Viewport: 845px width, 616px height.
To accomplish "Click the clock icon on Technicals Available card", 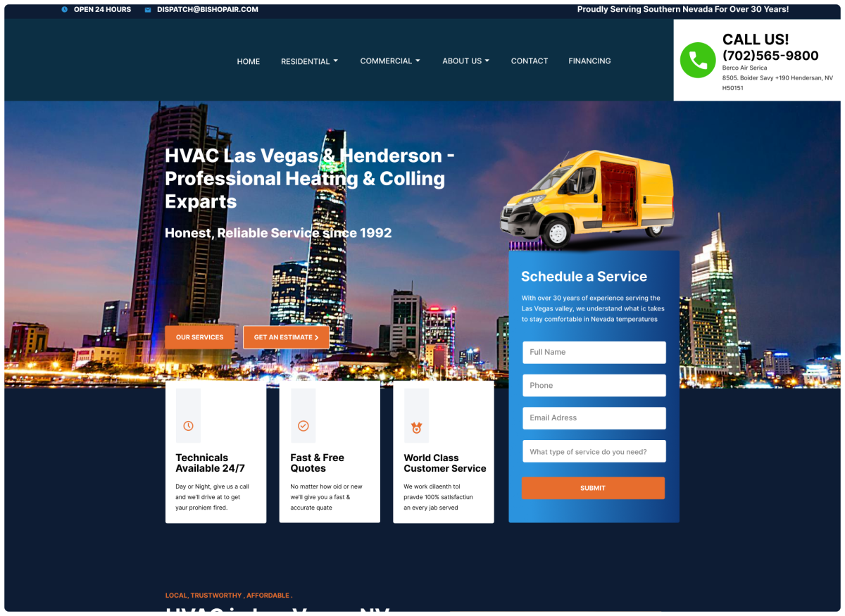I will tap(188, 426).
